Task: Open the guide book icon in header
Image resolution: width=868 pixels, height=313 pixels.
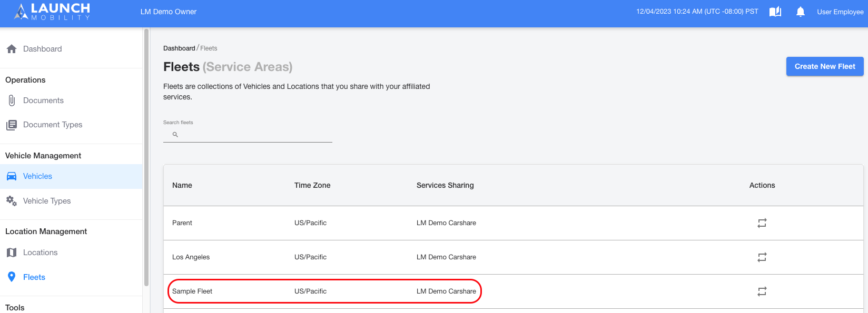Action: (775, 12)
